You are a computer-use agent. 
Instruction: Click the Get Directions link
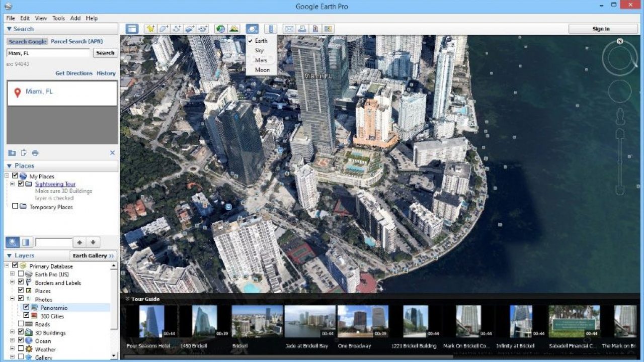coord(74,73)
